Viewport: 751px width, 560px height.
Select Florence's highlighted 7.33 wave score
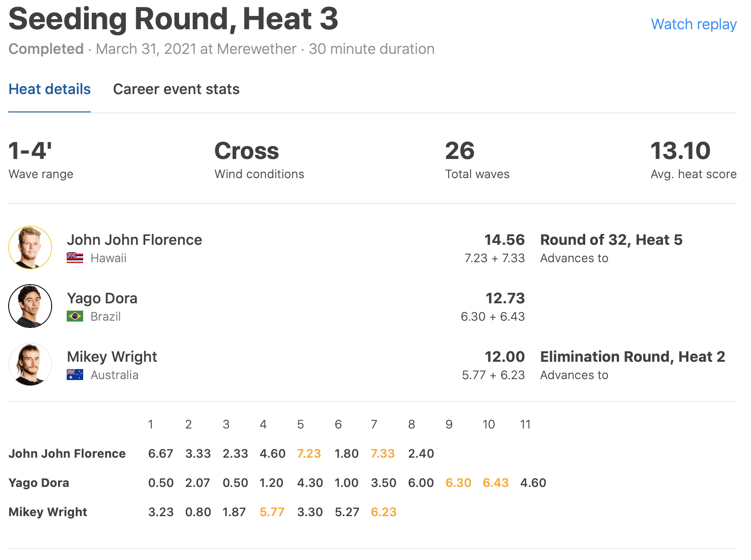click(383, 454)
